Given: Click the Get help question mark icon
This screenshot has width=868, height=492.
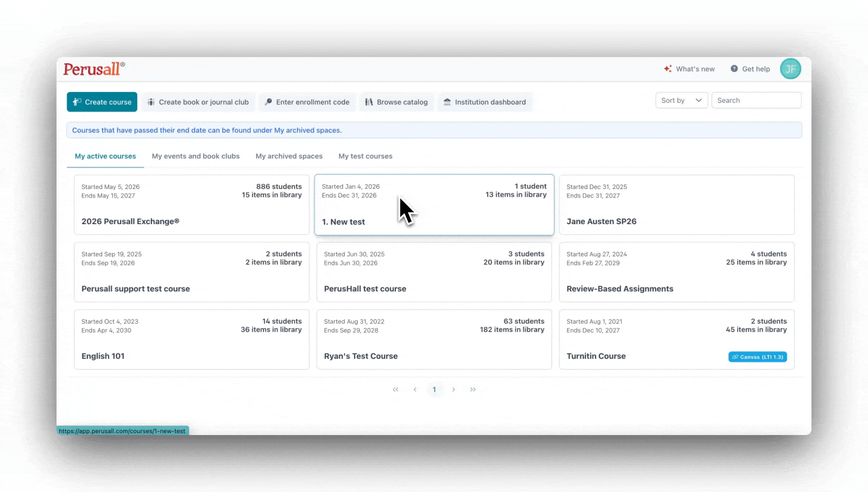Looking at the screenshot, I should [734, 69].
